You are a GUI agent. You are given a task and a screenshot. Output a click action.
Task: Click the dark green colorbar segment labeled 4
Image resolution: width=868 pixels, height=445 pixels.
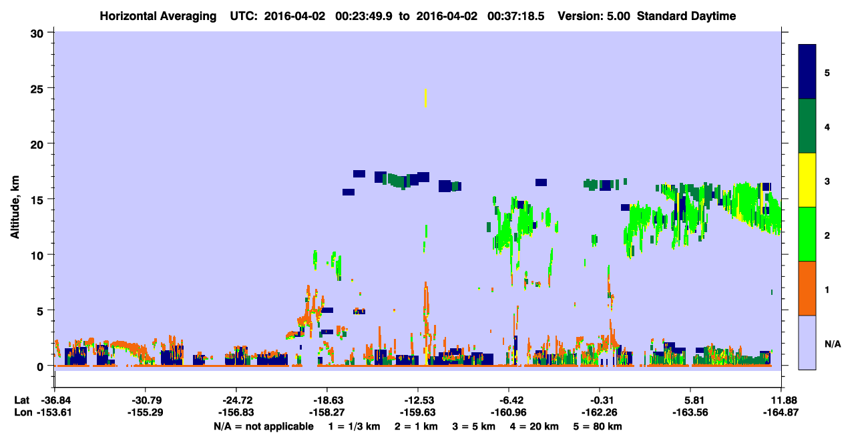point(807,126)
